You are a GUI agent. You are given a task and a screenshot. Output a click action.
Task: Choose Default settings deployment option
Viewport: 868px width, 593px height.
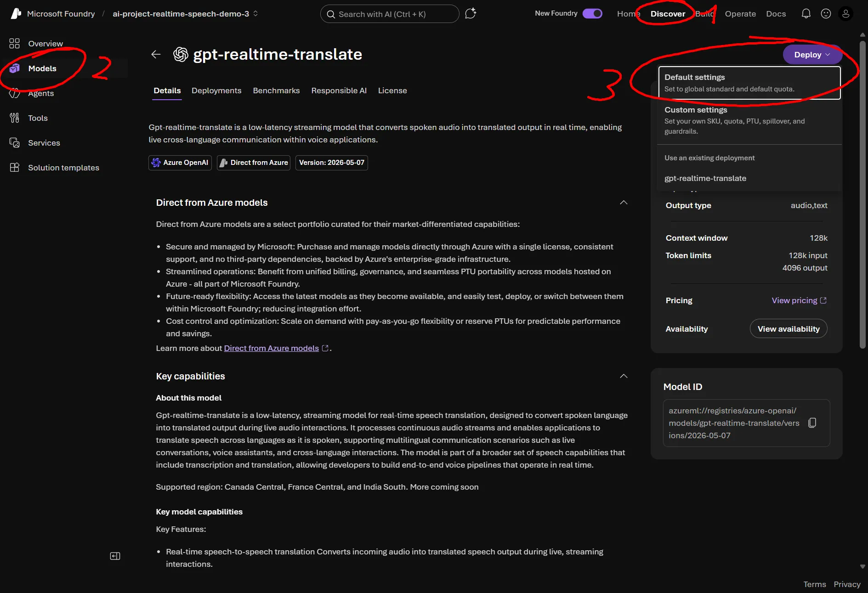(x=749, y=83)
